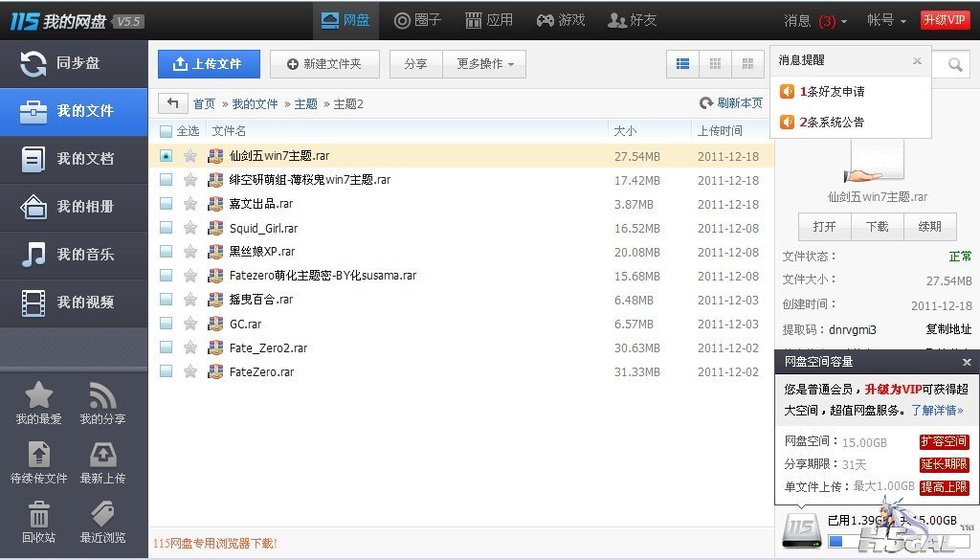The image size is (980, 560).
Task: Star the GC.rar file
Action: click(x=190, y=324)
